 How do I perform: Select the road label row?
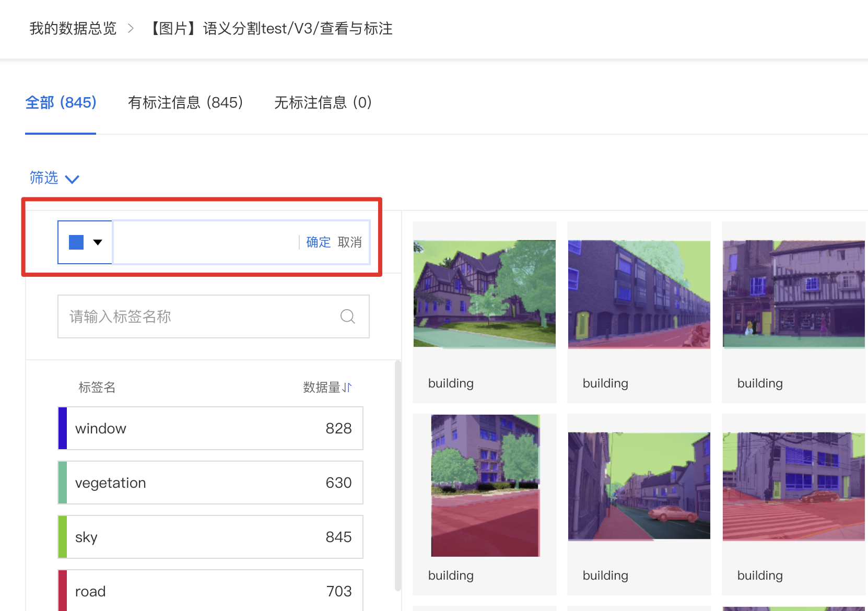tap(210, 591)
